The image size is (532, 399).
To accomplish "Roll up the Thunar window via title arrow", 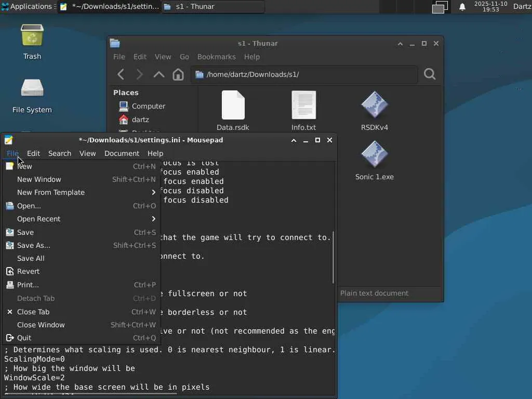I will click(x=401, y=44).
